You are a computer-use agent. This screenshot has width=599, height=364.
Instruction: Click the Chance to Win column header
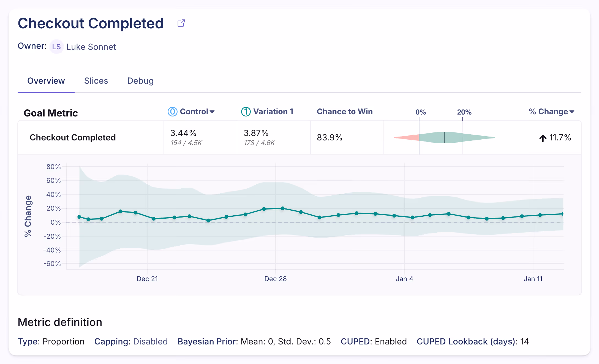(x=345, y=112)
